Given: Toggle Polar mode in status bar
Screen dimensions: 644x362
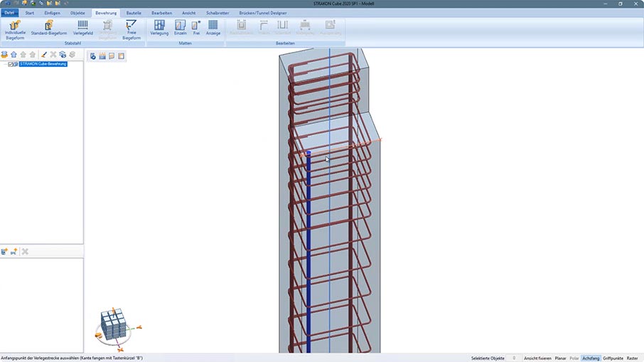Looking at the screenshot, I should (x=574, y=358).
